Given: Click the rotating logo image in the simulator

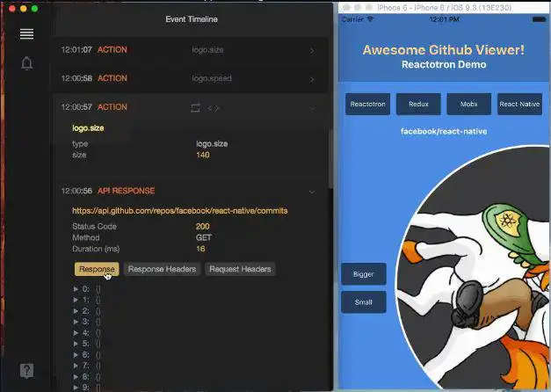Looking at the screenshot, I should [x=473, y=267].
